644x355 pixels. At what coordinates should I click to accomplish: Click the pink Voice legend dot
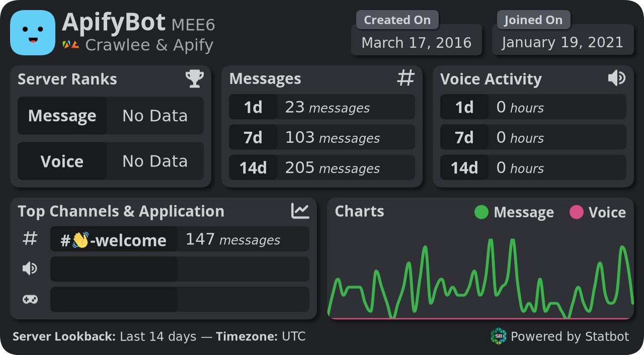coord(576,212)
